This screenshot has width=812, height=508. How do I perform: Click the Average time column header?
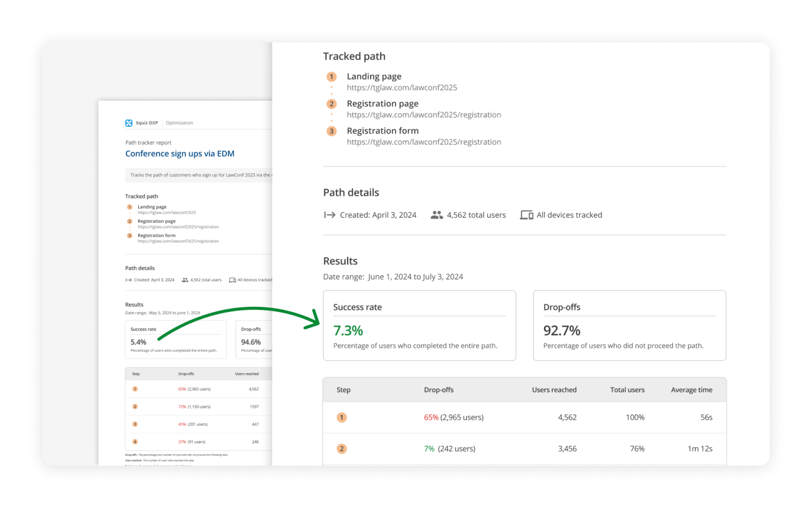tap(691, 390)
